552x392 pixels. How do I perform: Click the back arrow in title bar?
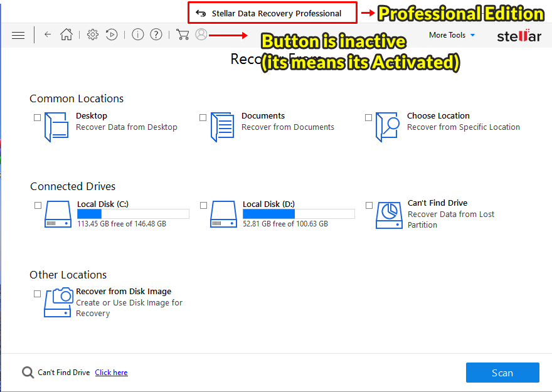[x=201, y=13]
